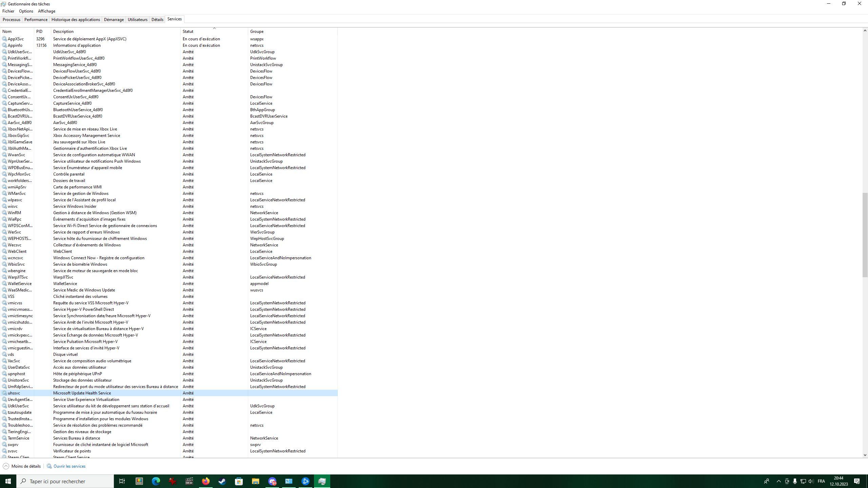Viewport: 868px width, 488px height.
Task: Select the Services tab
Action: 174,19
